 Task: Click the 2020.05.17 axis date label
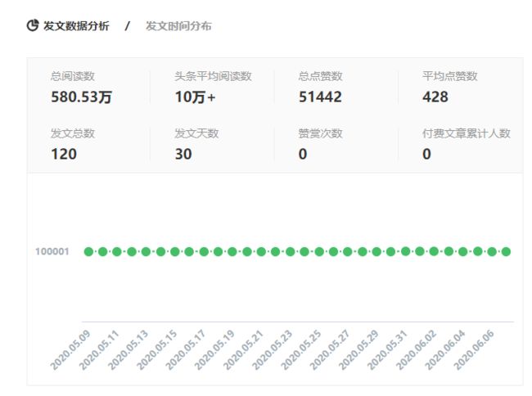[x=186, y=350]
